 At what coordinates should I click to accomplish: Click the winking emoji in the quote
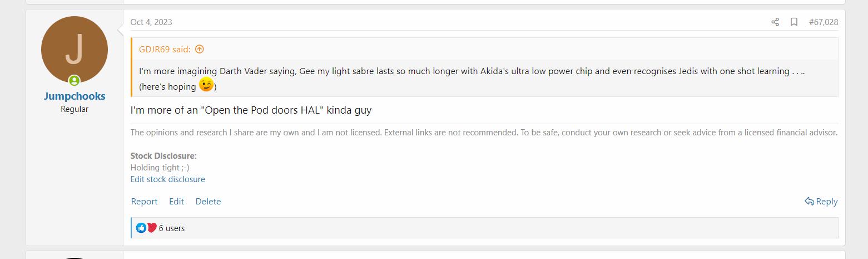pos(206,85)
